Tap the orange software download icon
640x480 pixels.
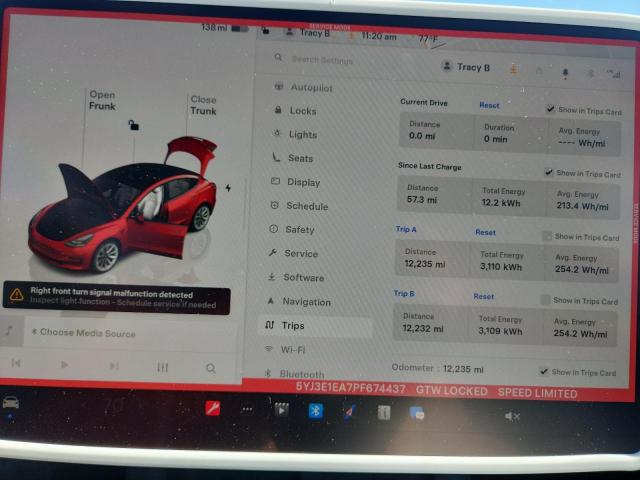(x=513, y=69)
